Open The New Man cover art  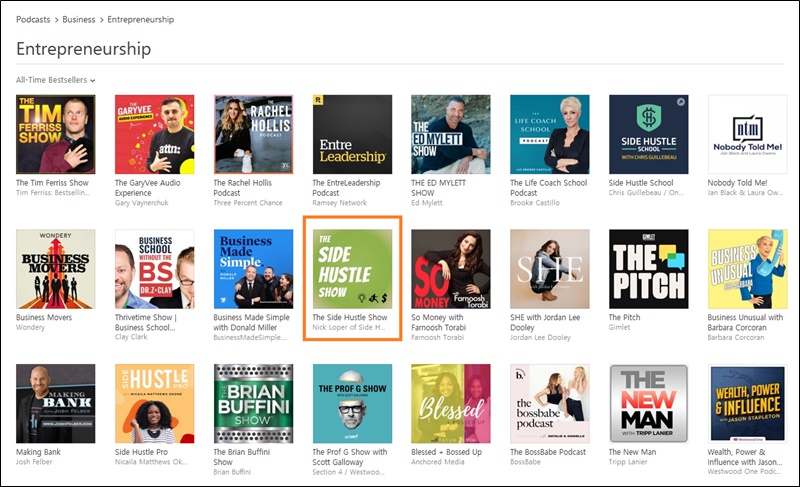648,403
